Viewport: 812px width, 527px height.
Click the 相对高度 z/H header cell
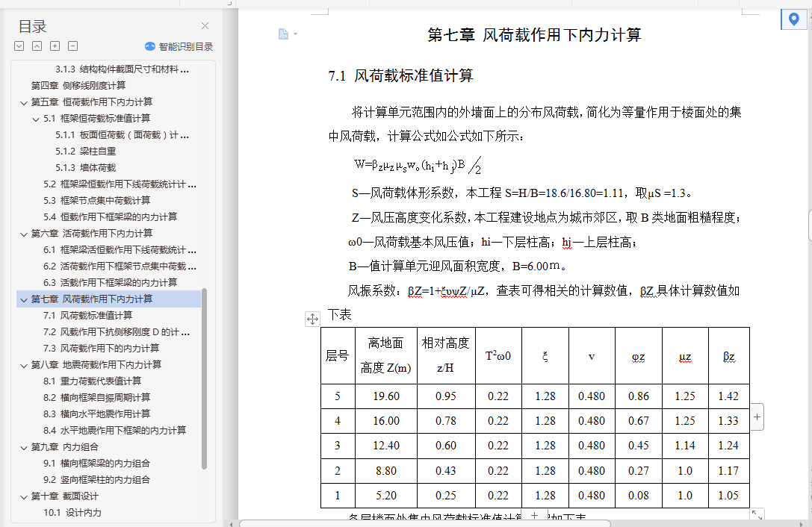tap(446, 355)
